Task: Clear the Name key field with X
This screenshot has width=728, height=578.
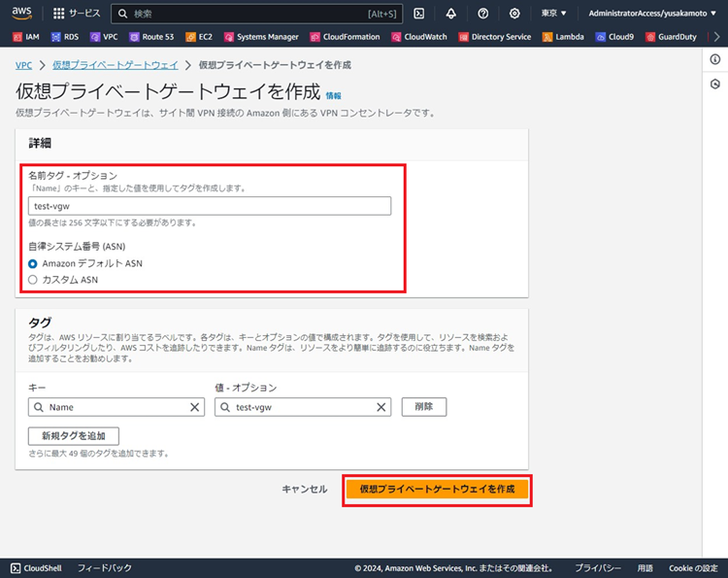Action: pos(194,407)
